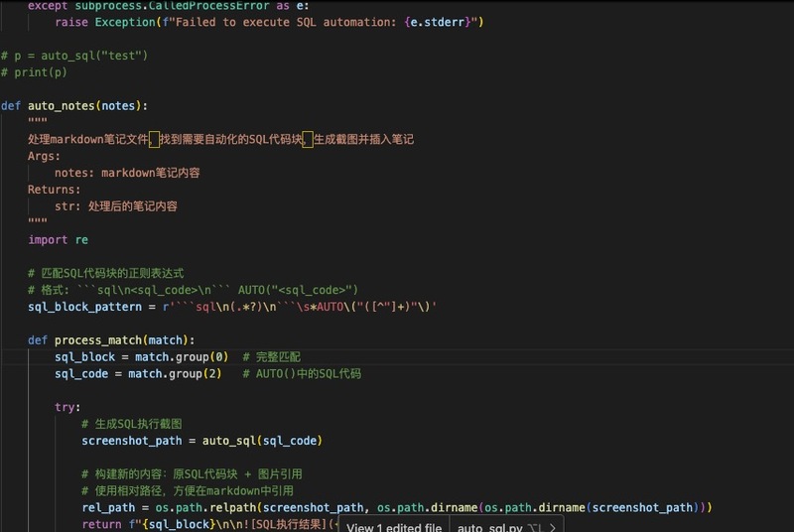Image resolution: width=794 pixels, height=532 pixels.
Task: Click the 'Returns:' docstring line
Action: pyautogui.click(x=54, y=190)
